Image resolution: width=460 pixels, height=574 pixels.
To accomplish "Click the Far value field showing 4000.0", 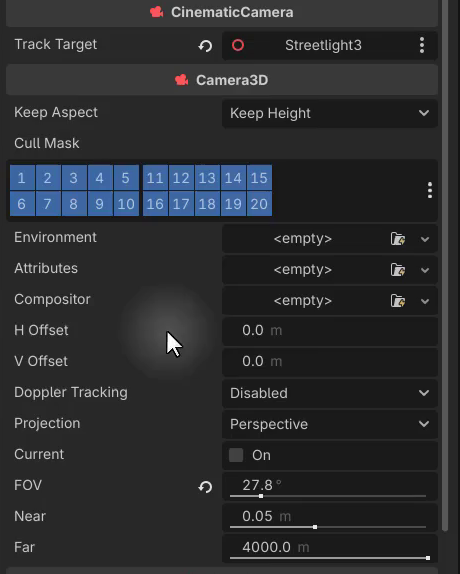I will coord(330,548).
